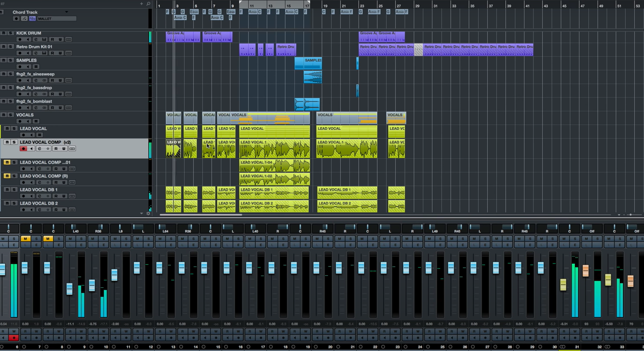The width and height of the screenshot is (644, 351).
Task: Open the Chord Track dropdown triangle
Action: pyautogui.click(x=66, y=12)
